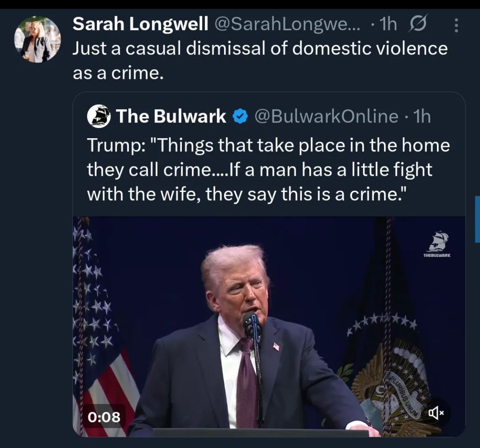Screen dimensions: 480x448
Task: Click The Bulwark account name
Action: pos(171,116)
